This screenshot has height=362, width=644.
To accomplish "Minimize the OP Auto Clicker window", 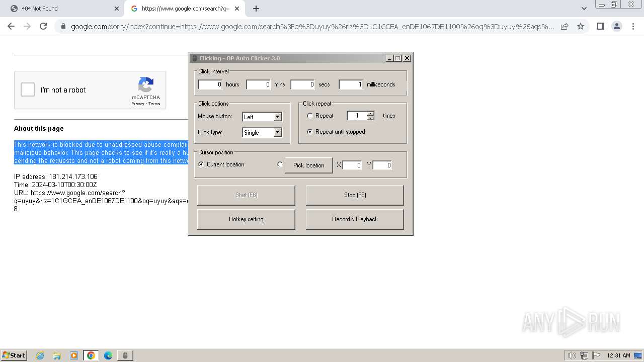I will click(x=389, y=58).
